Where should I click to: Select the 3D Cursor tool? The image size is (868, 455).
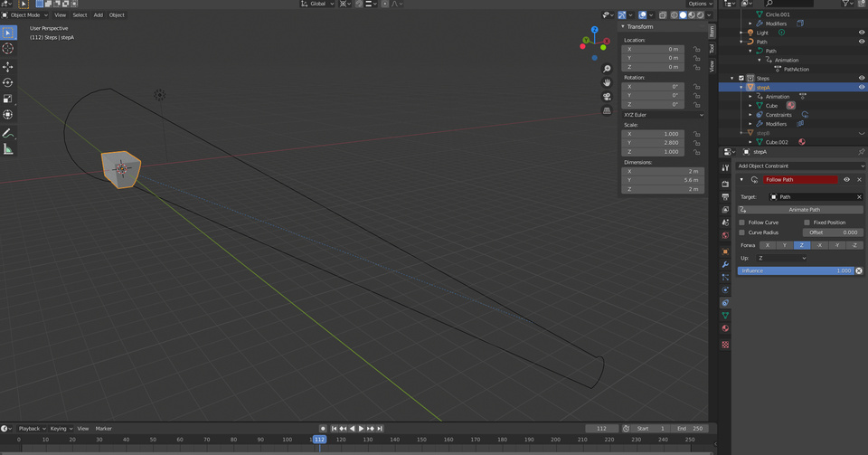tap(8, 49)
